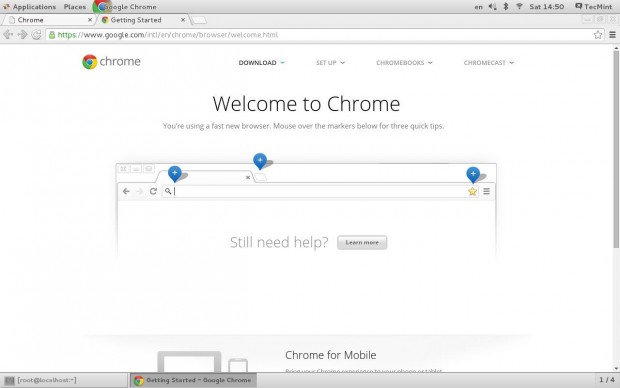
Task: Open Chrome hamburger menu in toolbar
Action: [612, 35]
